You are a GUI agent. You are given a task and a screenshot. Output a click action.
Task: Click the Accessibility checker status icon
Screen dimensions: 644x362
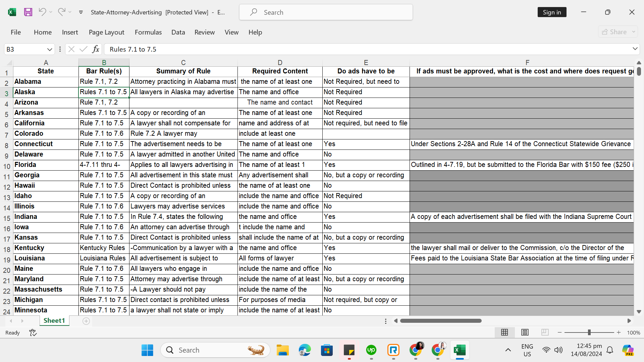(33, 333)
